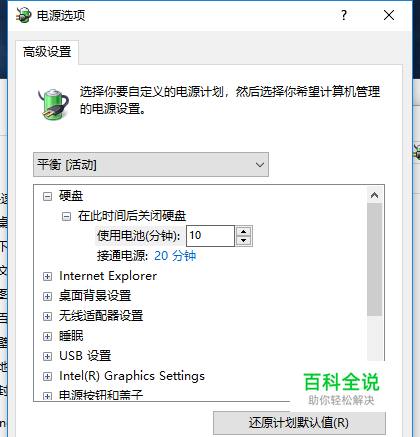420x437 pixels.
Task: Expand the 桌面背景设置 node
Action: 47,296
